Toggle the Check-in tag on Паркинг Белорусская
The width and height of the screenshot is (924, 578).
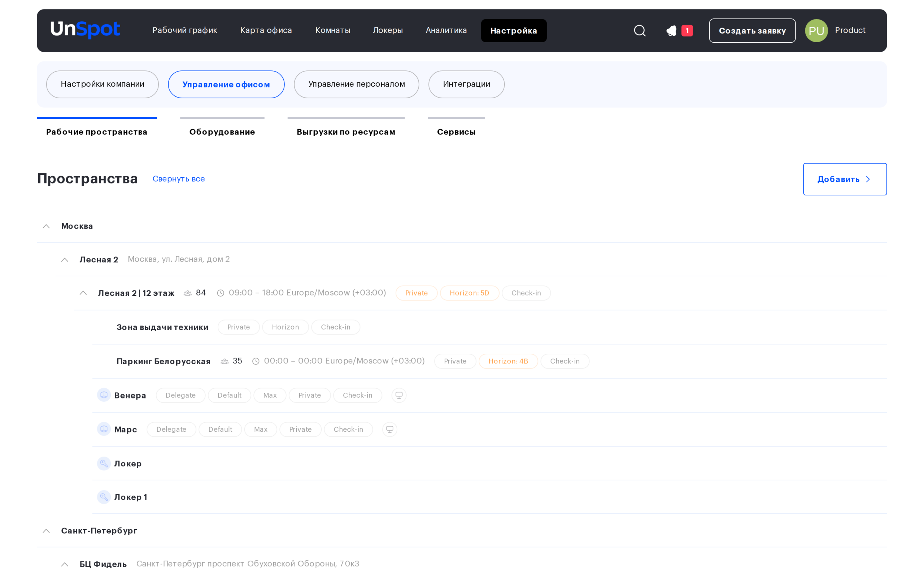[565, 361]
